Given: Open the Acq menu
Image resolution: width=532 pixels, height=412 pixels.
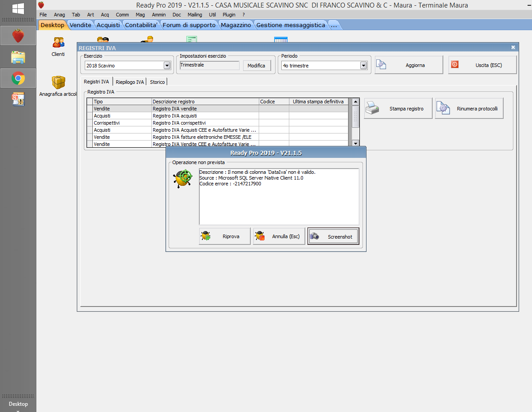Looking at the screenshot, I should coord(105,15).
